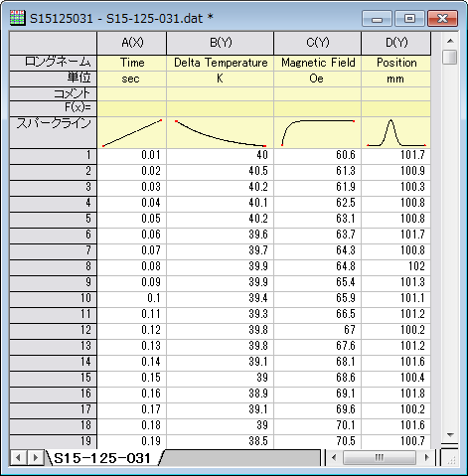Click the F(x)= cell under Delta Temperature
The height and width of the screenshot is (476, 468).
pyautogui.click(x=221, y=108)
